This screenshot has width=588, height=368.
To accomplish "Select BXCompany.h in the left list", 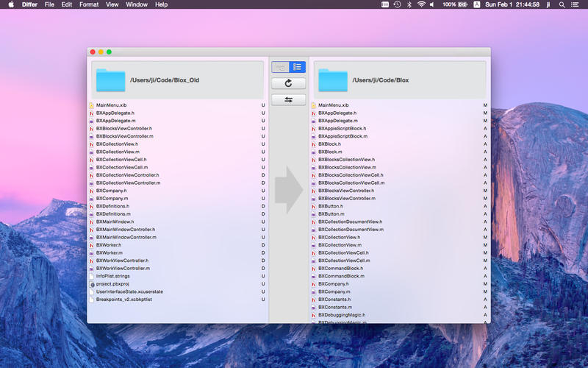I will point(178,191).
